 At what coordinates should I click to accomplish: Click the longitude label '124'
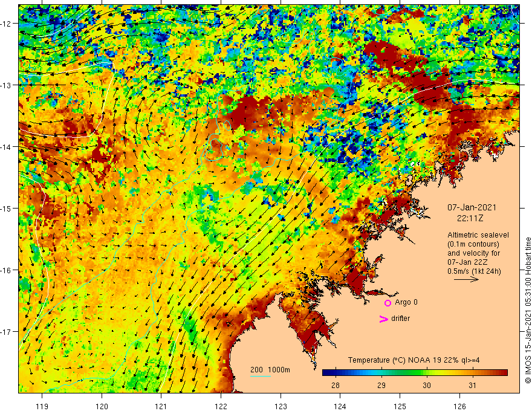click(340, 407)
